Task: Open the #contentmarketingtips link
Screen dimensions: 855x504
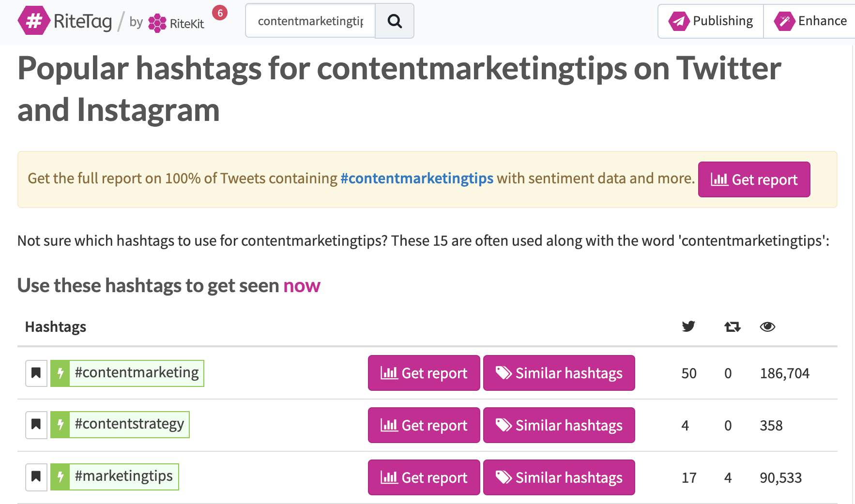Action: point(417,178)
